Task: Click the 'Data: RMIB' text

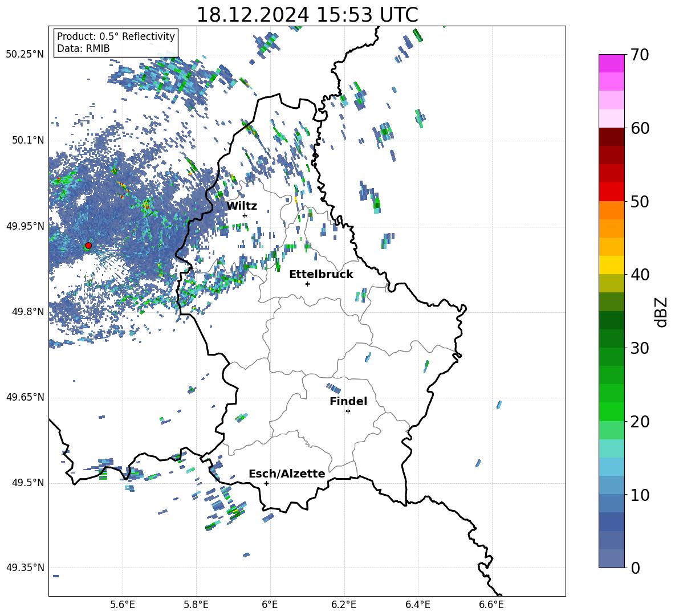Action: pyautogui.click(x=83, y=48)
